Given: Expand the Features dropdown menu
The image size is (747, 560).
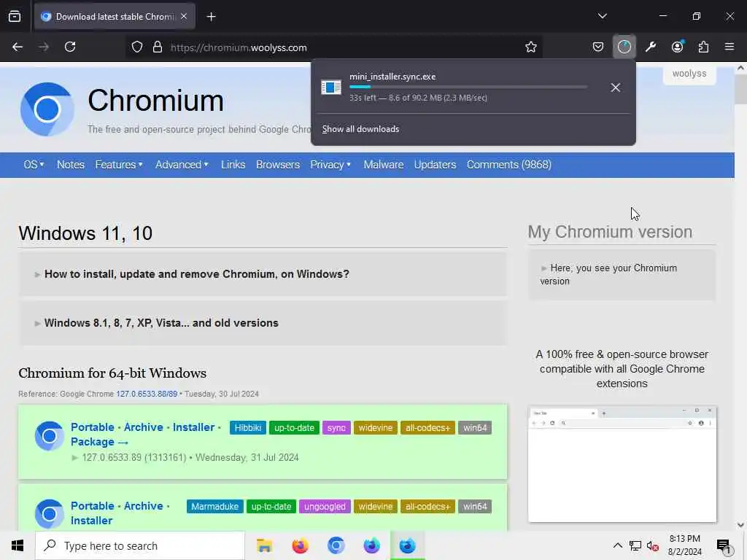Looking at the screenshot, I should point(119,165).
